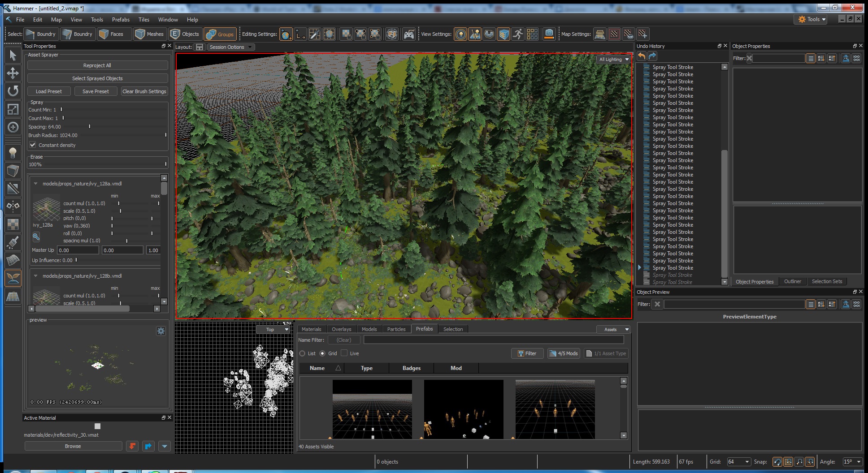Click the Load Preset button
Image resolution: width=868 pixels, height=473 pixels.
pos(49,91)
